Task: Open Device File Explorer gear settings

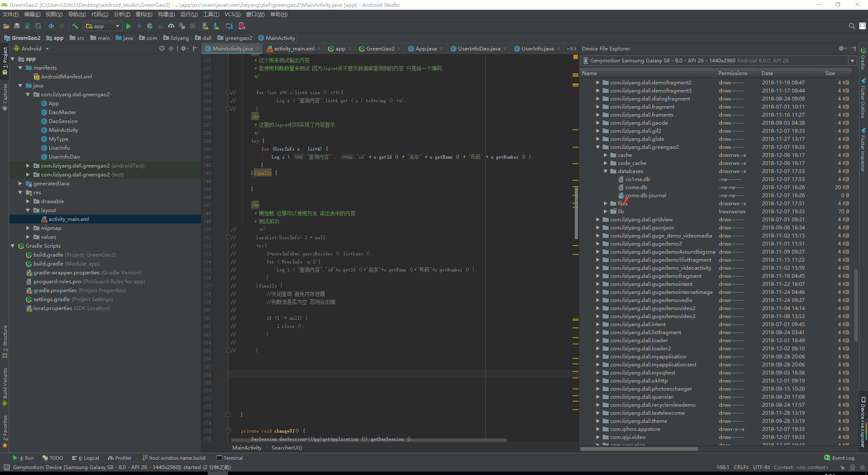Action: (x=842, y=49)
